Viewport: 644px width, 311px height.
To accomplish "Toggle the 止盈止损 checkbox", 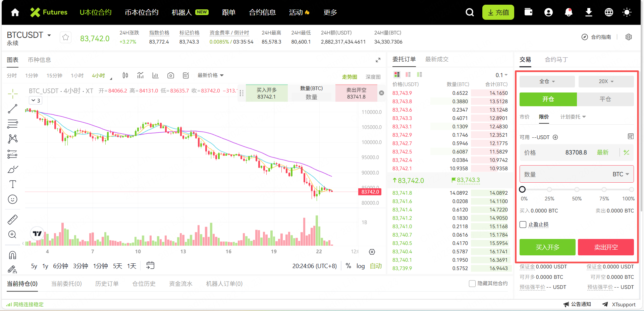I will (523, 225).
